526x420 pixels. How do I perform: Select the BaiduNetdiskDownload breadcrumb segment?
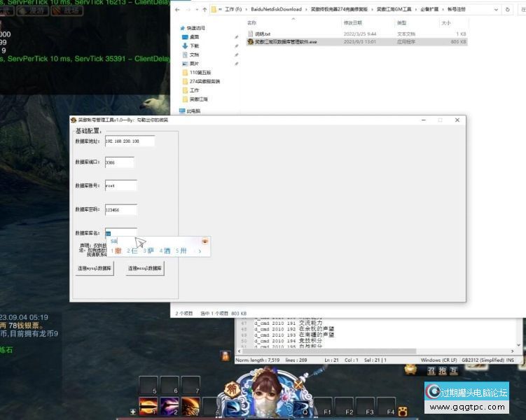tap(276, 9)
